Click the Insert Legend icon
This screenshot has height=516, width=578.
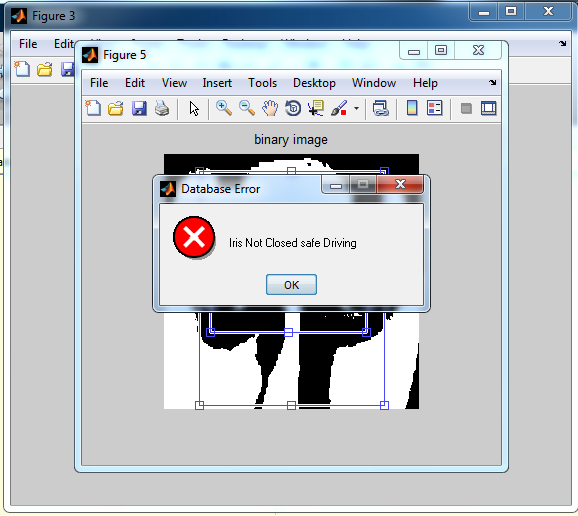435,108
